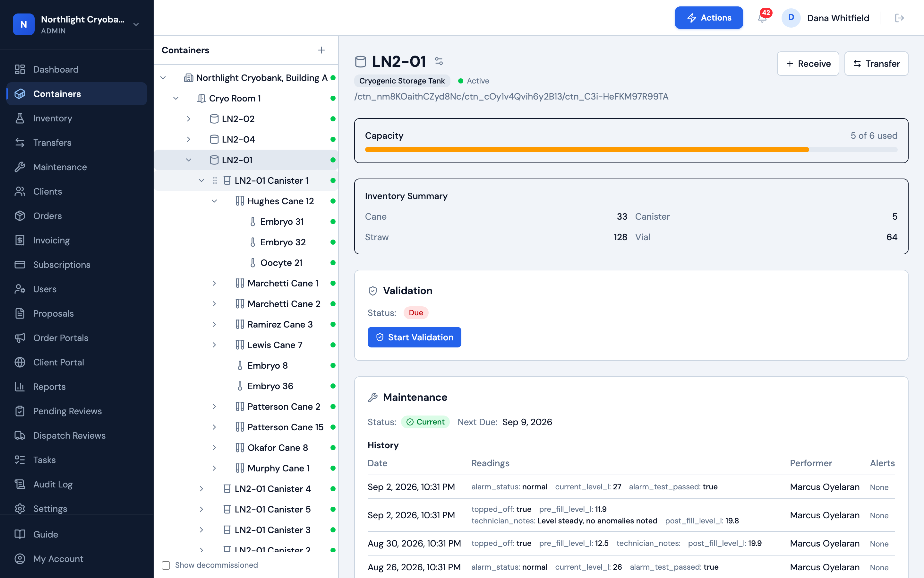Expand Marchetti Cane 1 node

point(215,283)
